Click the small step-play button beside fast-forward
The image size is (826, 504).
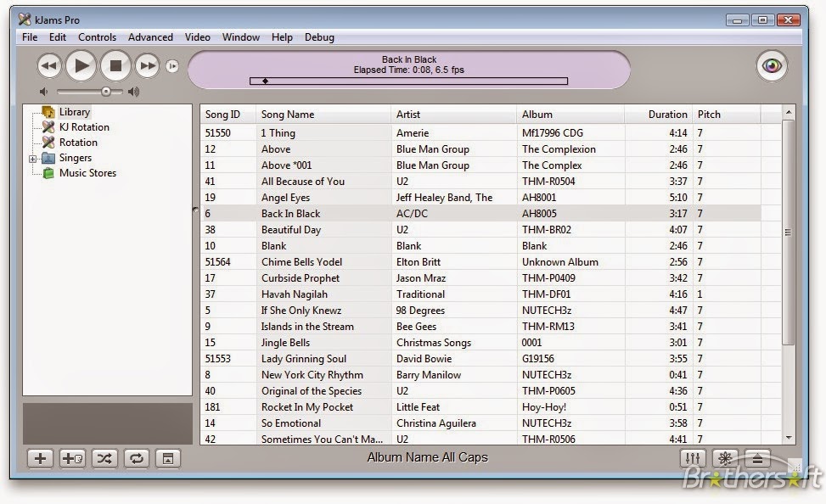pyautogui.click(x=172, y=66)
